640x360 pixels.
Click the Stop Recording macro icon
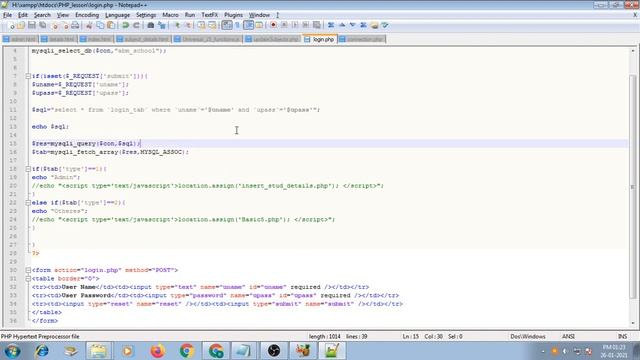(x=284, y=25)
